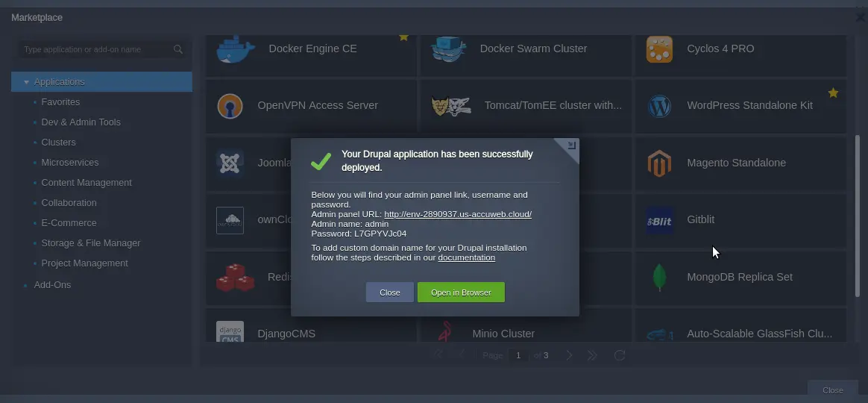The image size is (868, 403).
Task: Click the Redis red cubes icon
Action: click(x=235, y=277)
